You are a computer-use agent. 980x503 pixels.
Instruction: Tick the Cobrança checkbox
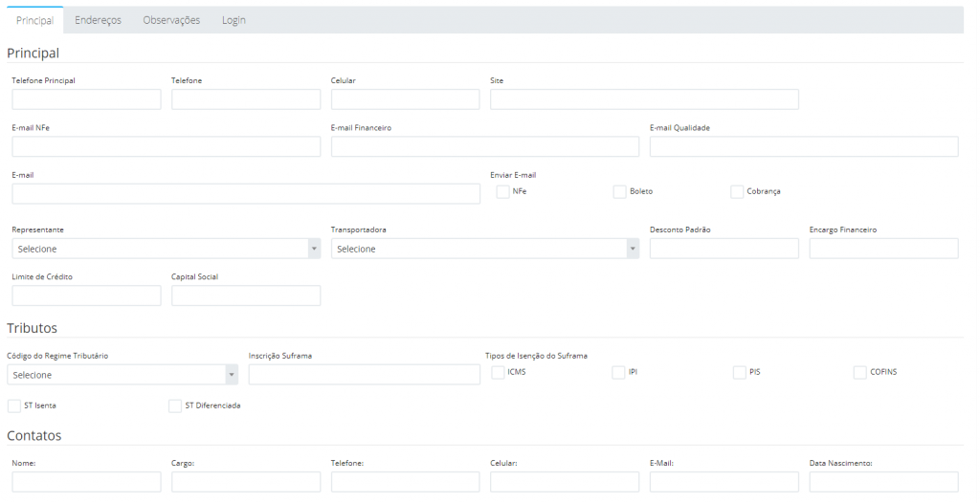pyautogui.click(x=737, y=192)
